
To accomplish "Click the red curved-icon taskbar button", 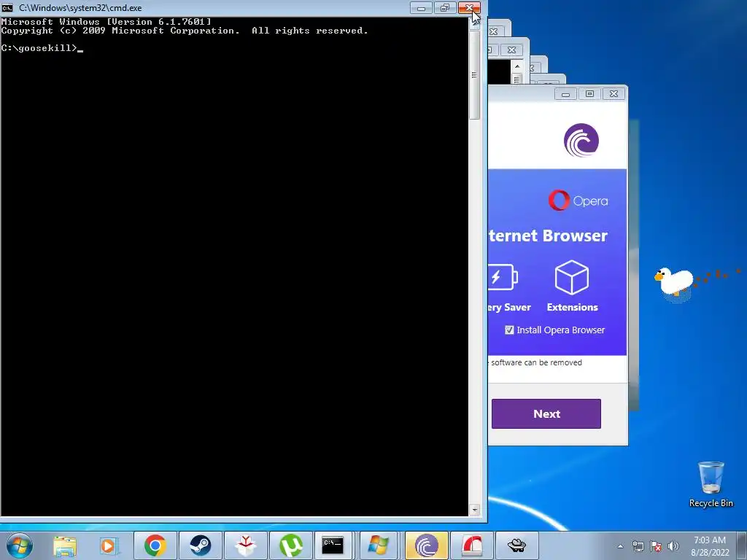I will [472, 545].
